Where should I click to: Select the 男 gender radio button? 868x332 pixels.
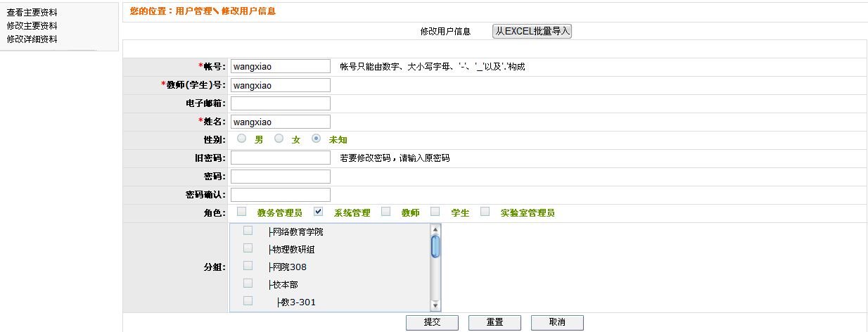point(242,139)
